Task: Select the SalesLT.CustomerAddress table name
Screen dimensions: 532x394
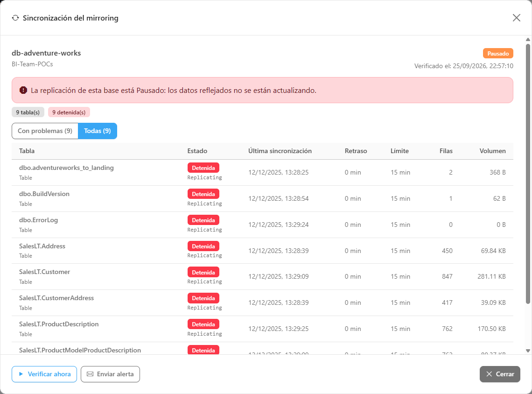Action: click(56, 298)
